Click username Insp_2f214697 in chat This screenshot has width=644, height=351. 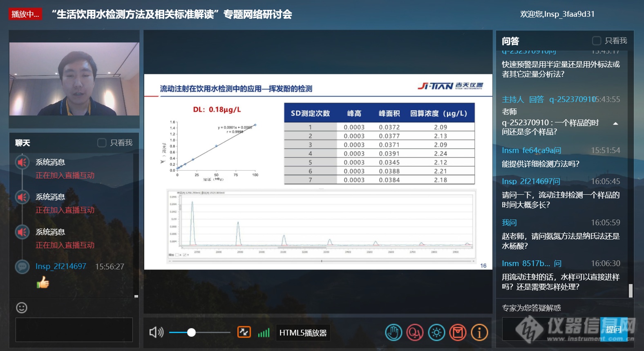(x=61, y=267)
